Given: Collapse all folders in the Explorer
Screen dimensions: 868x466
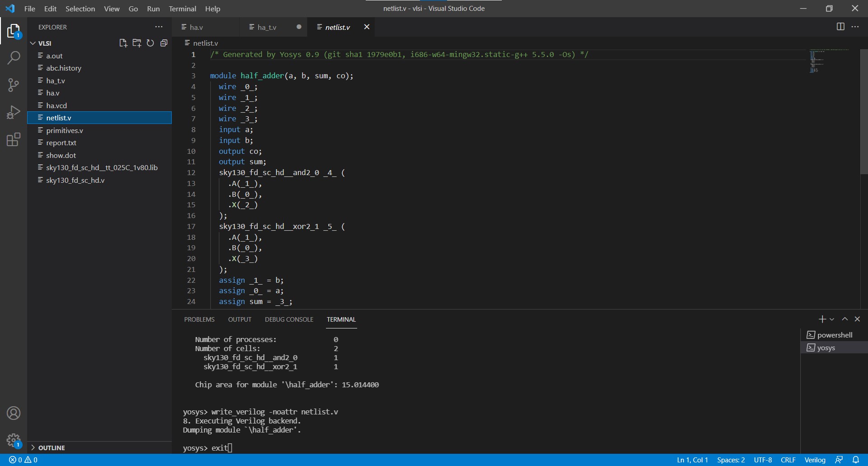Looking at the screenshot, I should 164,43.
